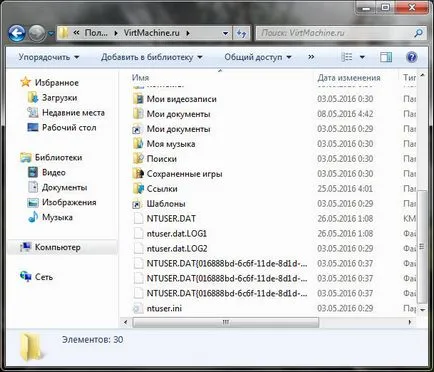Open Добавить в библиотеку menu
Viewport: 434px width, 372px height.
[152, 57]
